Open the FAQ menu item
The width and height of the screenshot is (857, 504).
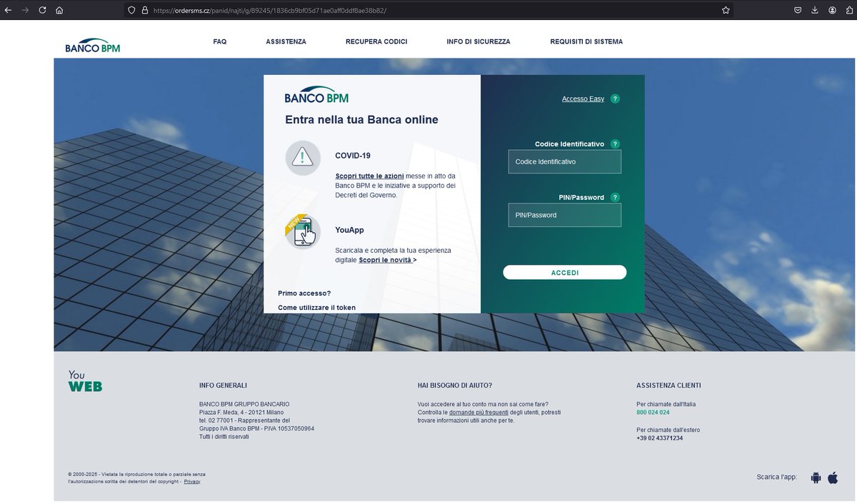click(220, 41)
